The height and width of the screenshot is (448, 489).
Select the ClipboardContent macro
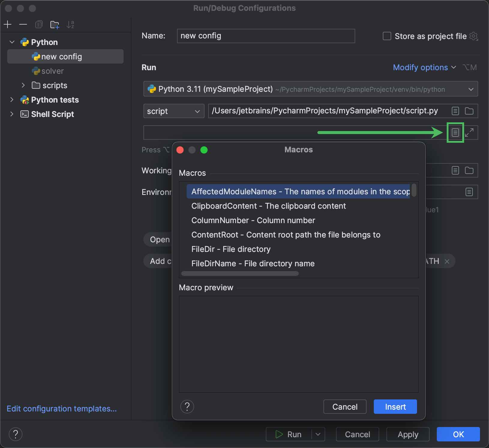[268, 206]
